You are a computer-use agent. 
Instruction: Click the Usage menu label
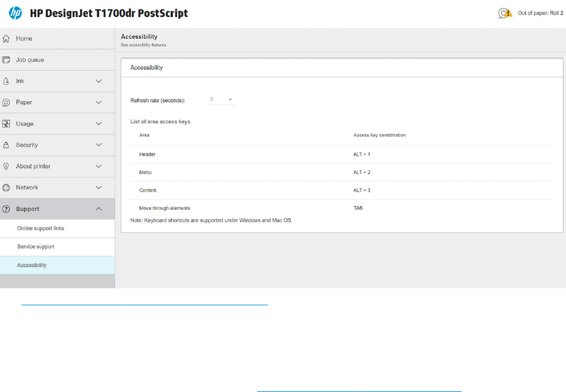[x=24, y=124]
